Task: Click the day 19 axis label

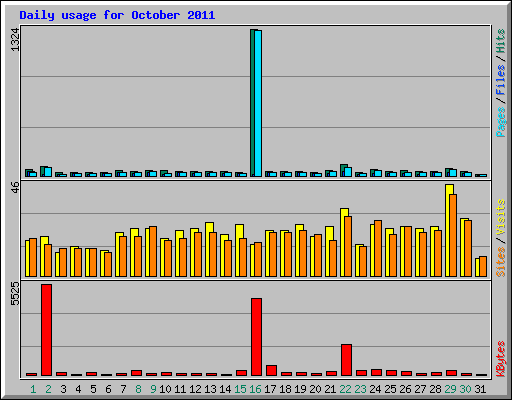Action: pos(300,389)
